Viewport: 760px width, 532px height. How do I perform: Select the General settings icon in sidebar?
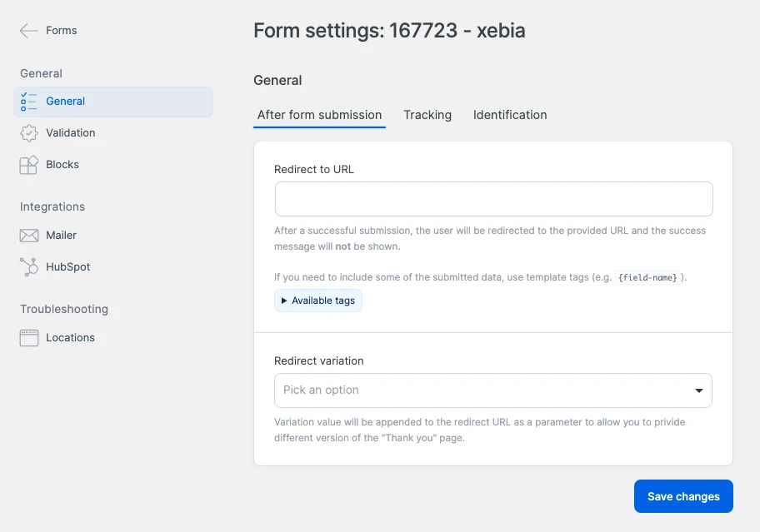click(x=29, y=100)
